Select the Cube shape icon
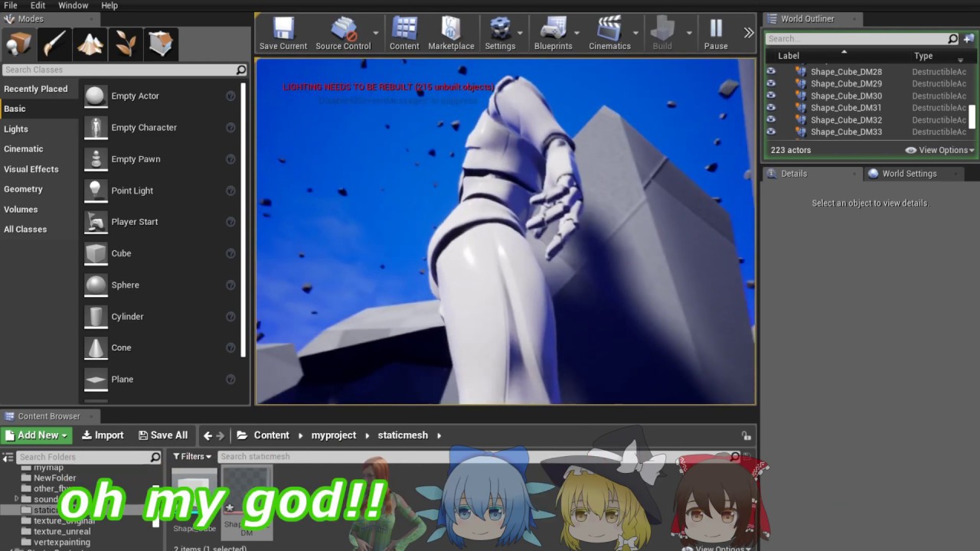 coord(96,253)
